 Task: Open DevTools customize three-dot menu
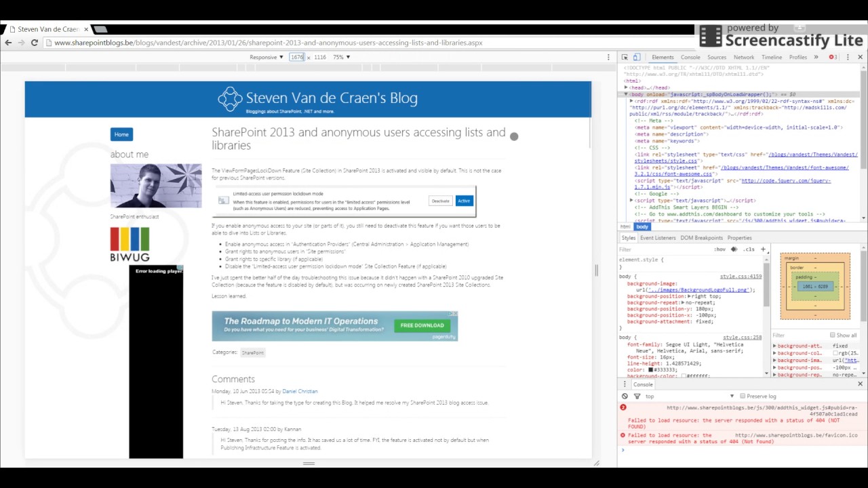(848, 58)
